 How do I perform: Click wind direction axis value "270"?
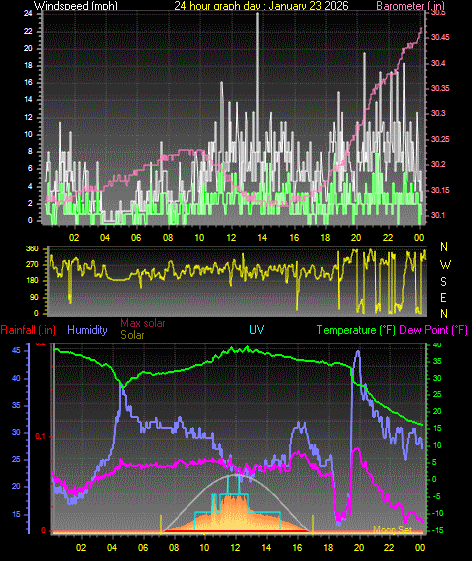point(32,265)
